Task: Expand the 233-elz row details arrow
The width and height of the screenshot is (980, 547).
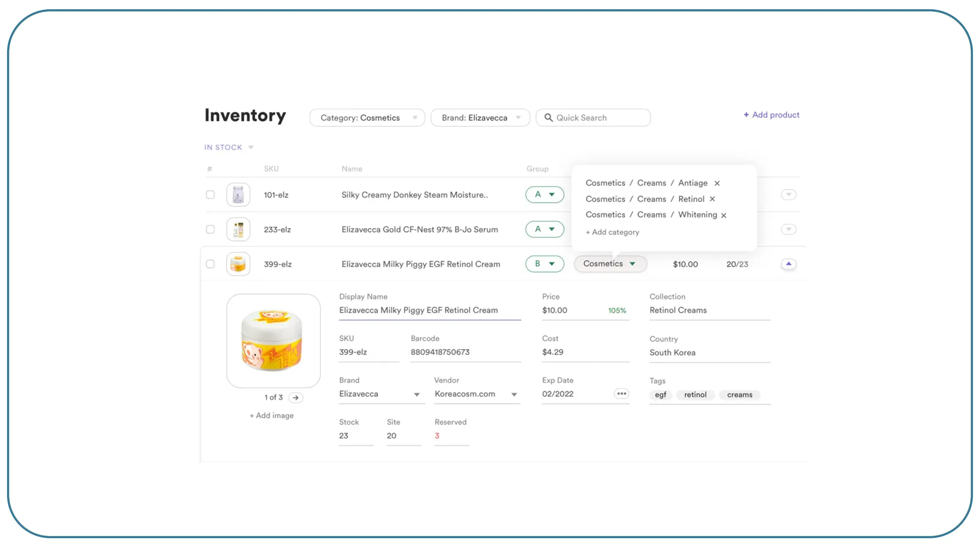Action: tap(789, 229)
